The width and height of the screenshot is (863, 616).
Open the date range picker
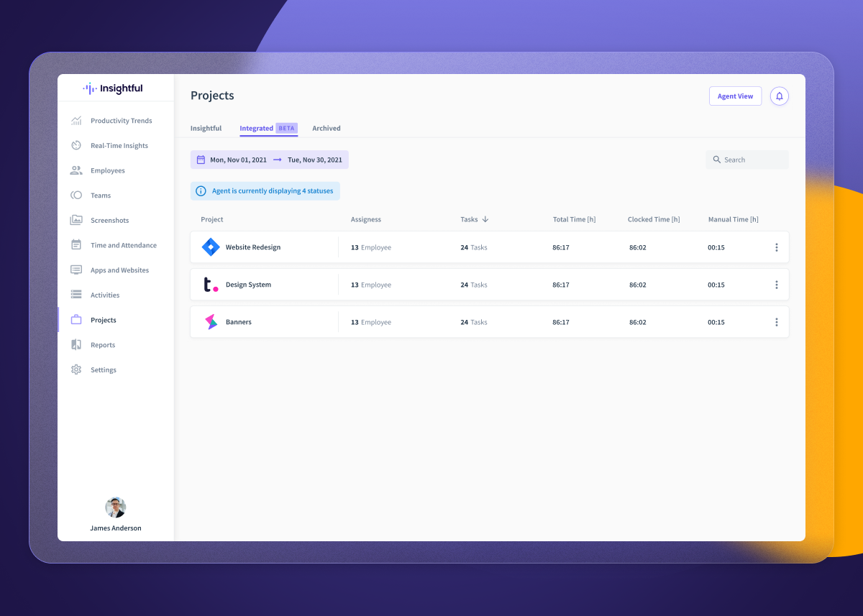(270, 160)
